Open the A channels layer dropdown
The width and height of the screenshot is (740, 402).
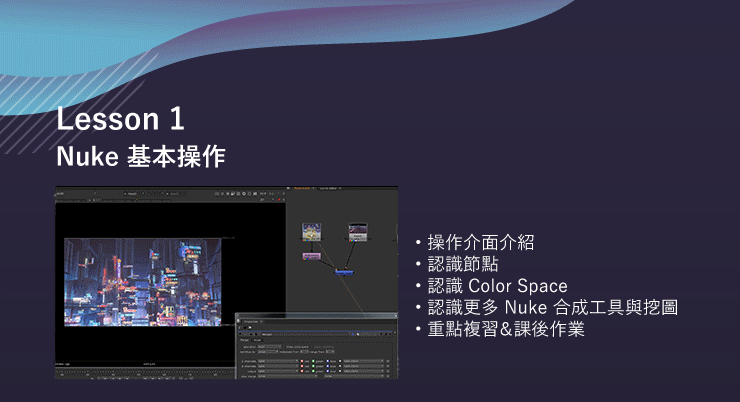278,361
